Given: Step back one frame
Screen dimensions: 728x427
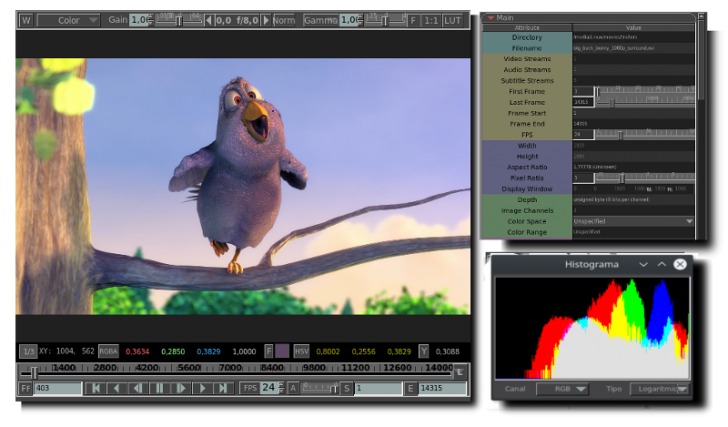Looking at the screenshot, I should [137, 388].
